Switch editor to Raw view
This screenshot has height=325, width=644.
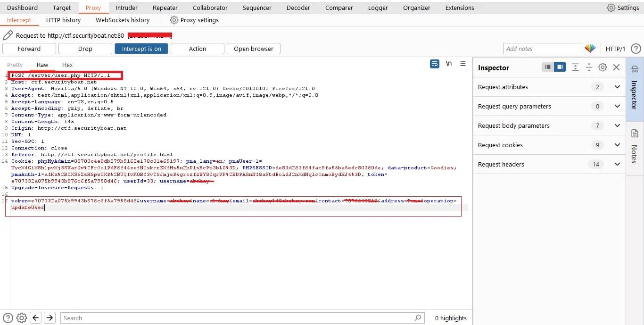(x=42, y=65)
